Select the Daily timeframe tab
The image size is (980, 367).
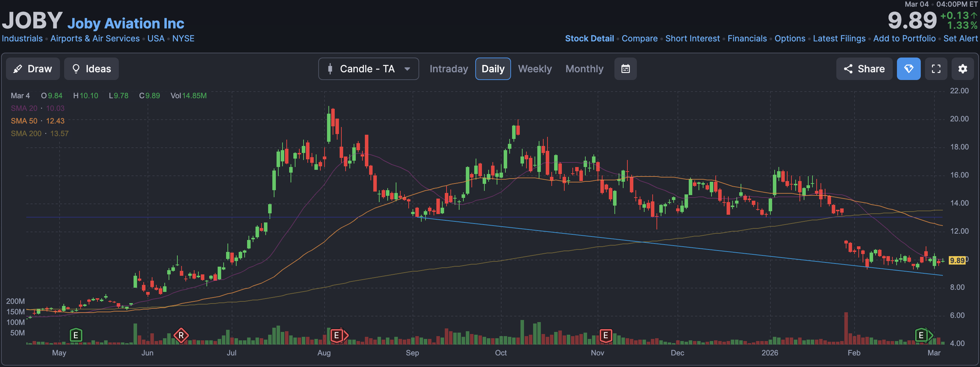pos(493,69)
